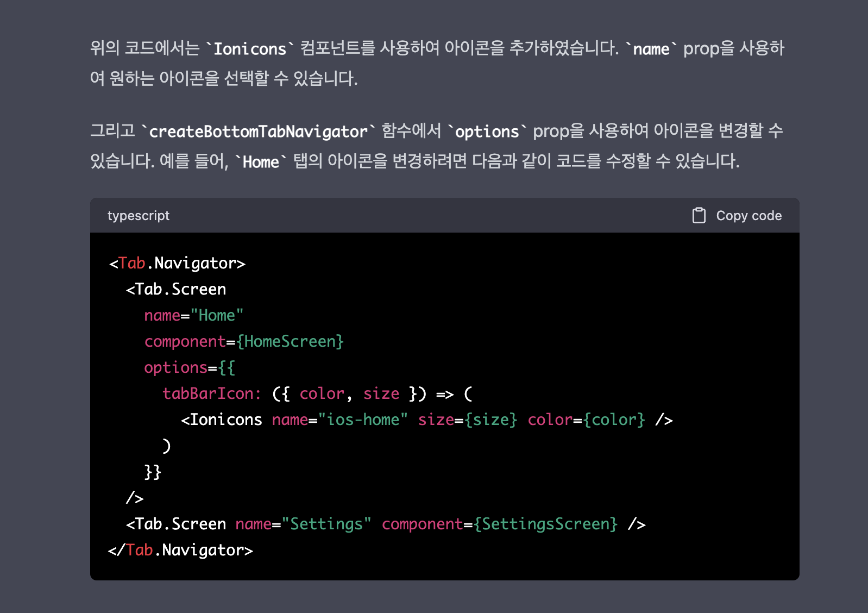The image size is (868, 613).
Task: Click inline code `createBottomTabNavigator`
Action: [x=259, y=132]
